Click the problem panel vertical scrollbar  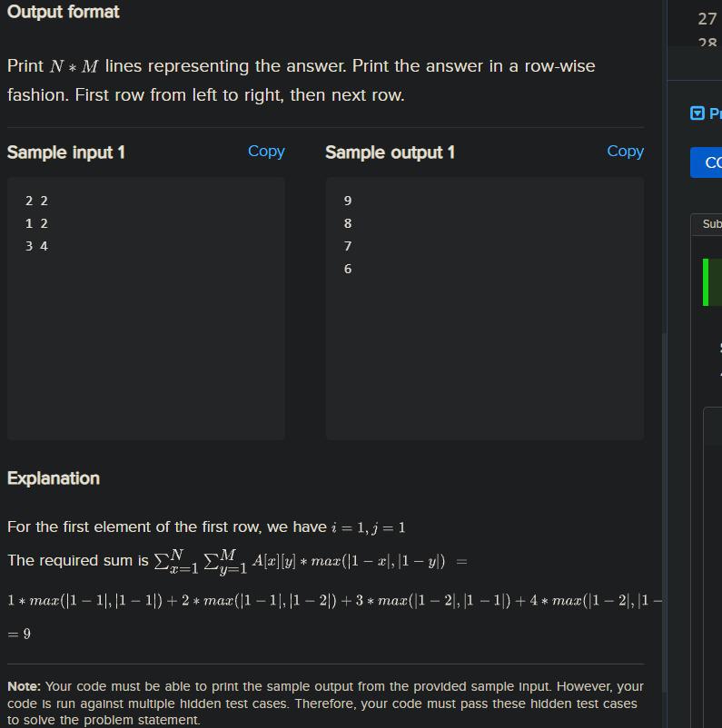[x=664, y=511]
